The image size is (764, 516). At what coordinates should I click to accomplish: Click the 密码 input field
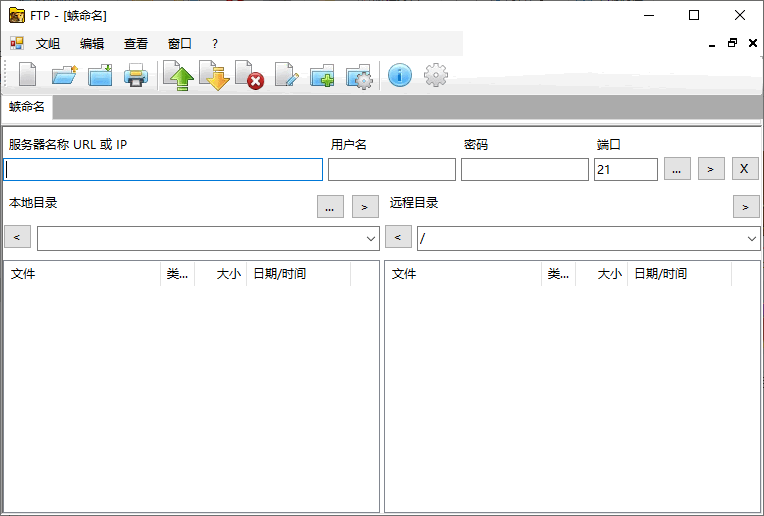pyautogui.click(x=525, y=170)
